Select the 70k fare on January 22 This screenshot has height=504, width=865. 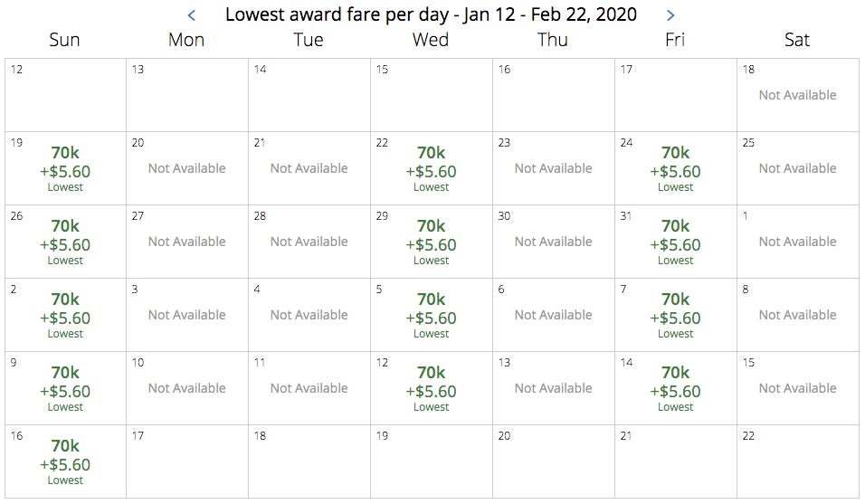point(431,169)
